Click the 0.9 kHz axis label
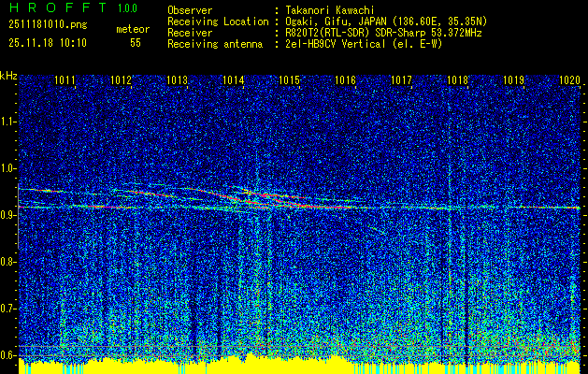The image size is (588, 374). point(7,215)
